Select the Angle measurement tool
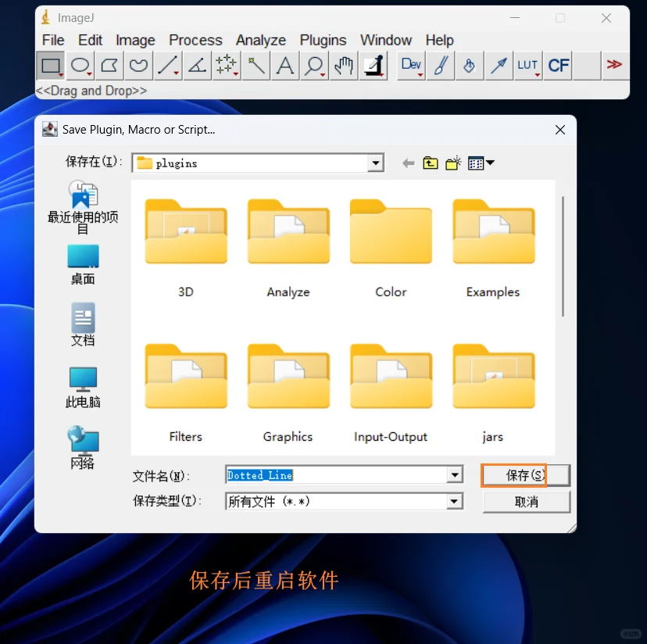The height and width of the screenshot is (644, 647). click(196, 66)
